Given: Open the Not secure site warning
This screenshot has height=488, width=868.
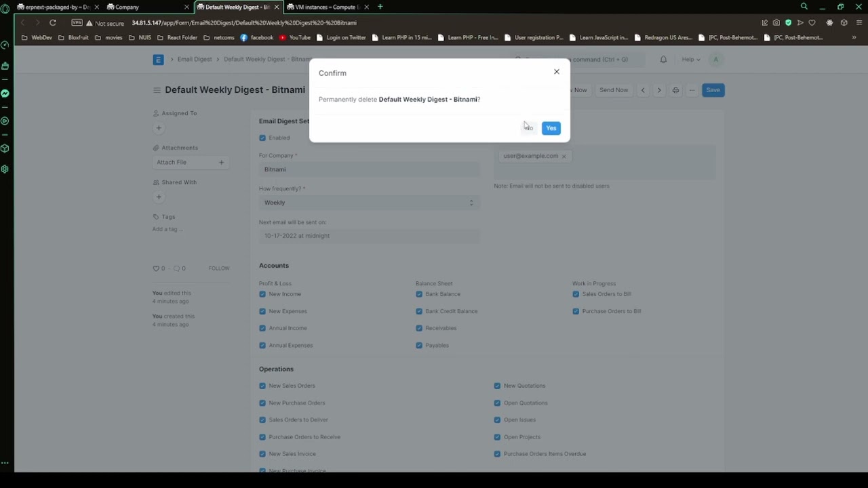Looking at the screenshot, I should coord(105,23).
